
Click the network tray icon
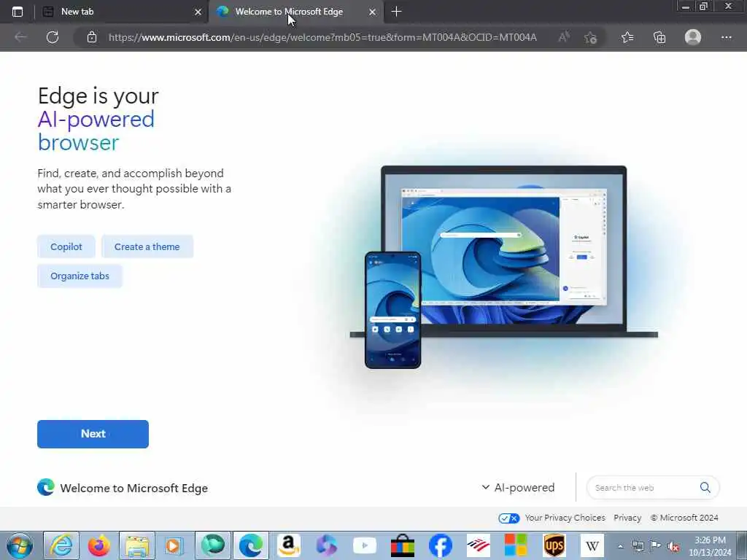(x=638, y=546)
